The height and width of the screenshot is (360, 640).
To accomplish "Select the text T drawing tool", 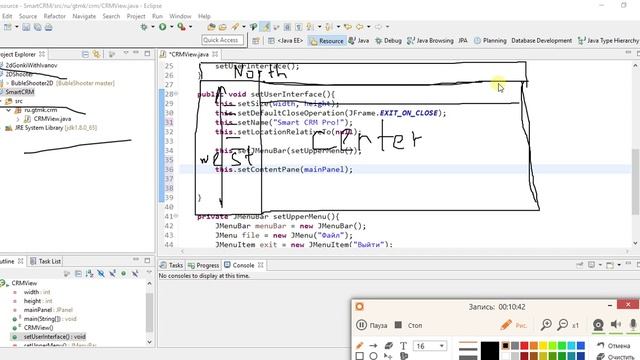I will click(403, 346).
